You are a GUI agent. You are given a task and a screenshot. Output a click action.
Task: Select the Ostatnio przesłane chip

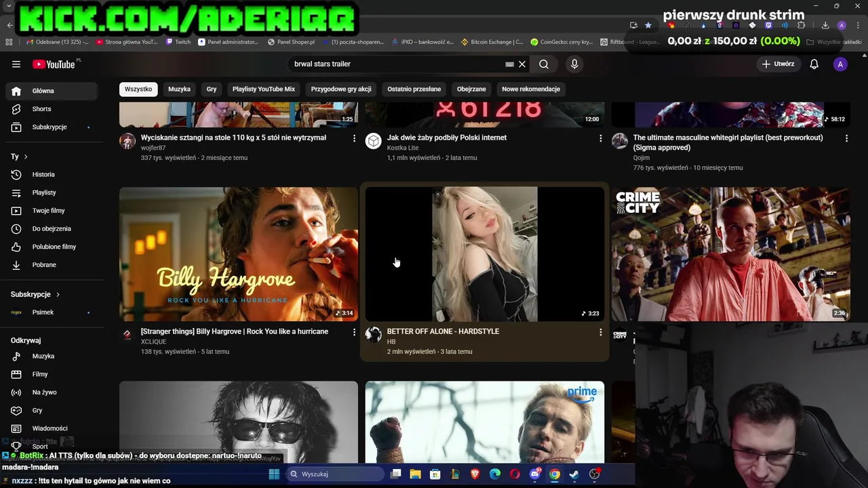tap(414, 89)
